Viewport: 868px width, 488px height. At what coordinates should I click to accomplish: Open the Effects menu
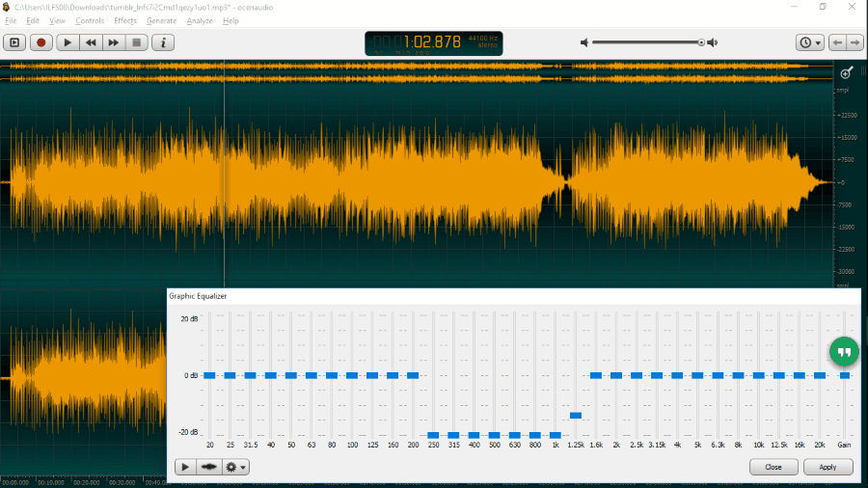[125, 21]
